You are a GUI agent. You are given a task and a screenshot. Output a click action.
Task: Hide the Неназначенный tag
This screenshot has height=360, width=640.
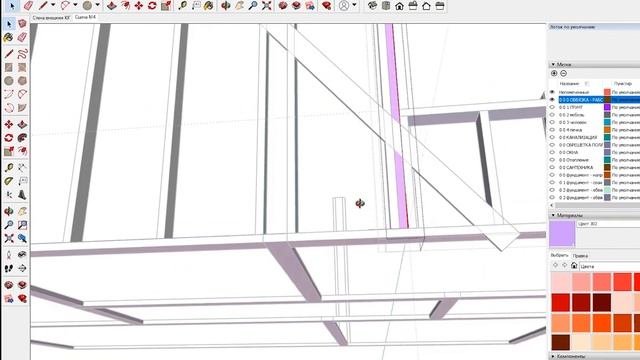pyautogui.click(x=552, y=92)
